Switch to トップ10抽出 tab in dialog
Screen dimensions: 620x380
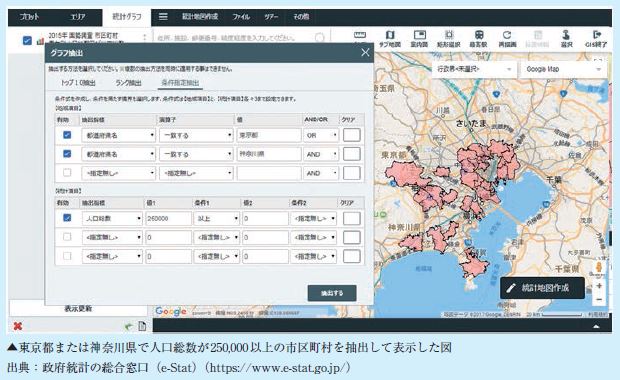pyautogui.click(x=78, y=83)
